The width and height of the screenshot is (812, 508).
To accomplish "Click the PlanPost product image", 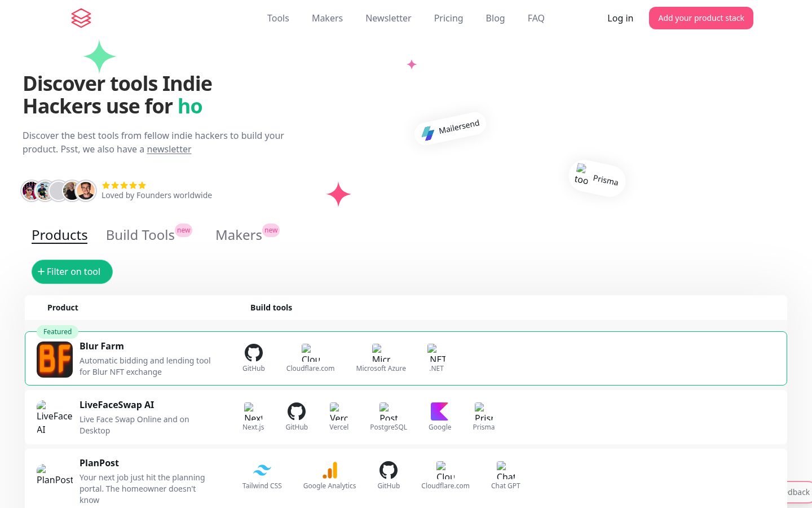I will (55, 475).
